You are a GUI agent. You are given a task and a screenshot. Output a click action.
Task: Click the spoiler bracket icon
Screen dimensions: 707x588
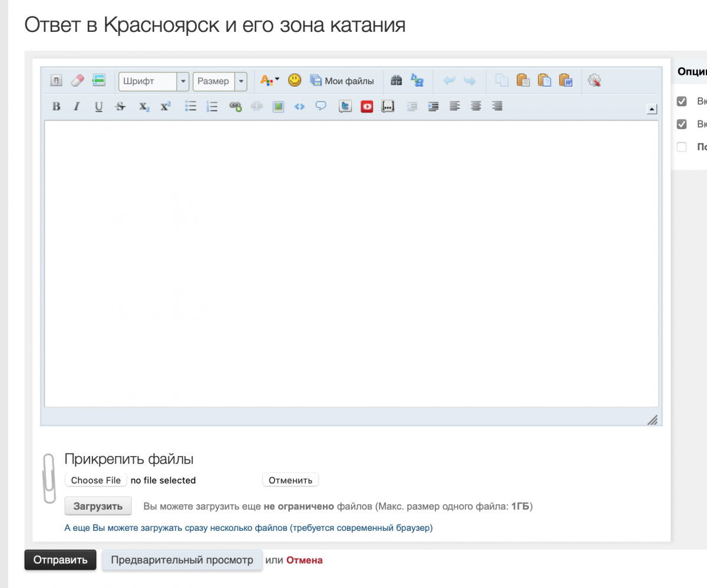click(388, 107)
